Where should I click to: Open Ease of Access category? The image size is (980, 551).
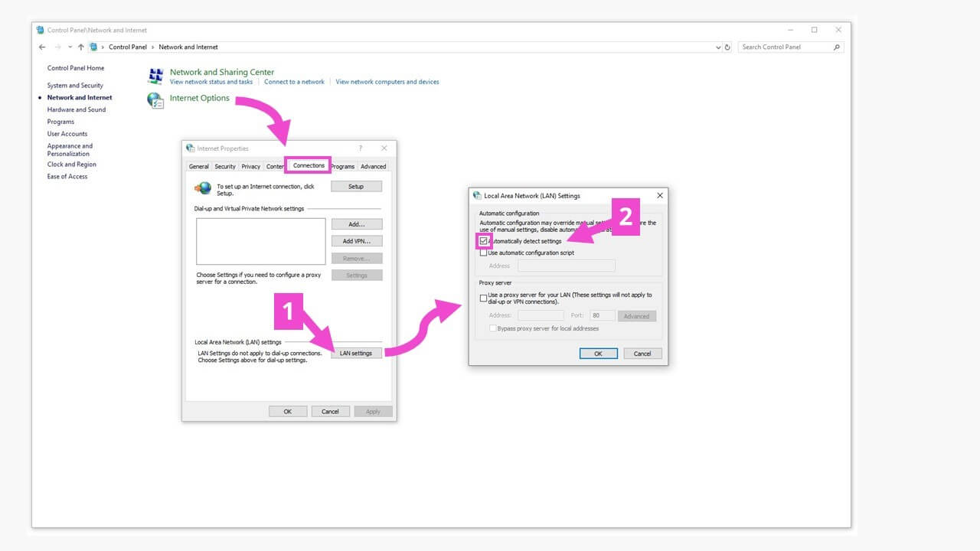(x=67, y=177)
